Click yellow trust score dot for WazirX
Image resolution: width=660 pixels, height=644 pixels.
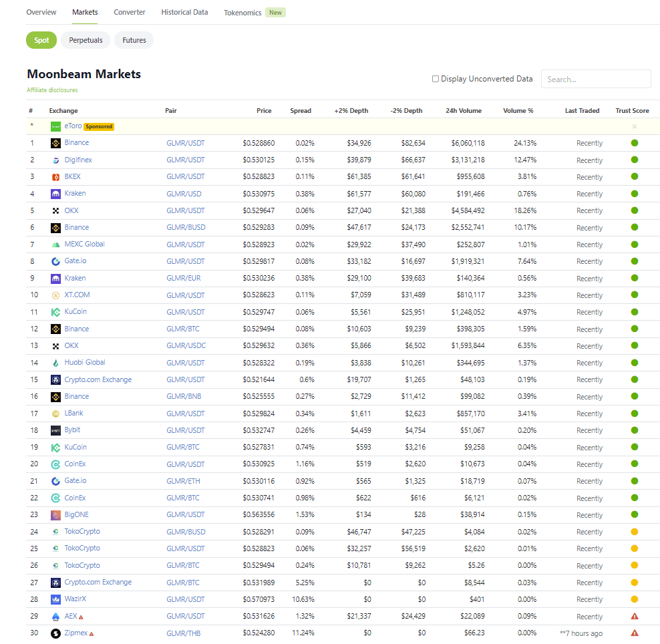coord(635,599)
